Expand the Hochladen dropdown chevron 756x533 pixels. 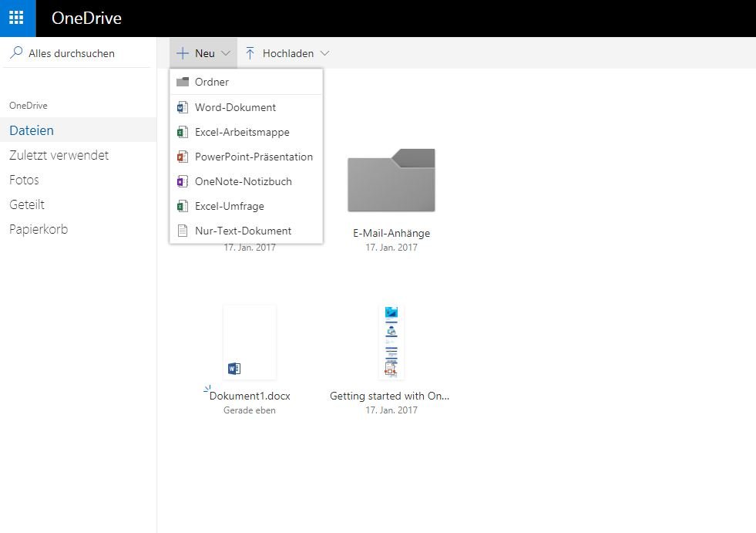point(324,53)
